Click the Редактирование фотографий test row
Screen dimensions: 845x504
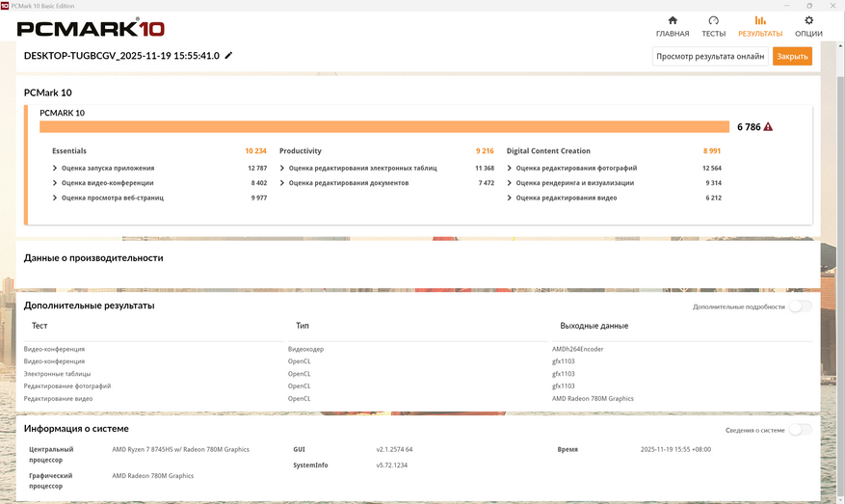pyautogui.click(x=66, y=386)
